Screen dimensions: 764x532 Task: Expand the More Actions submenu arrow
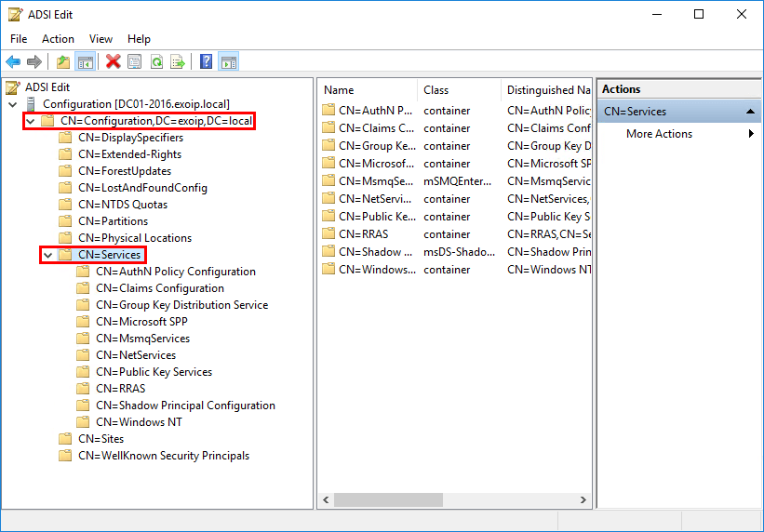click(751, 134)
